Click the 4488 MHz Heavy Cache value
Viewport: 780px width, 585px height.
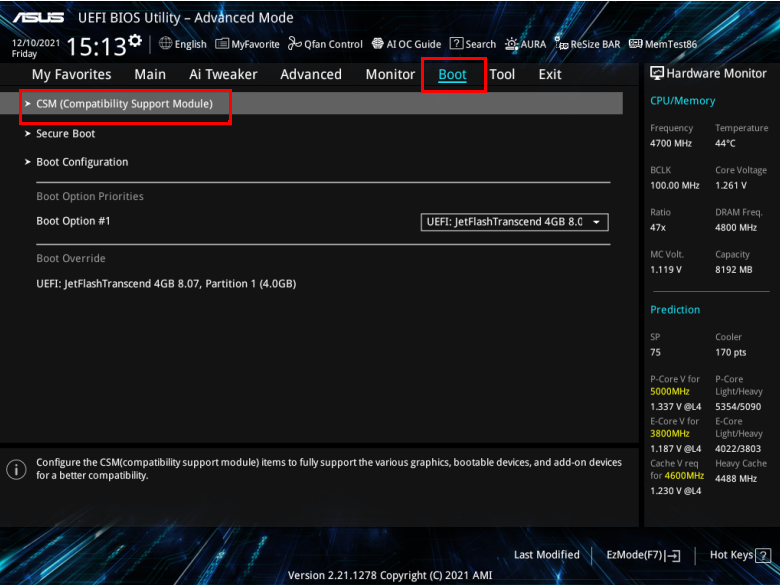736,479
